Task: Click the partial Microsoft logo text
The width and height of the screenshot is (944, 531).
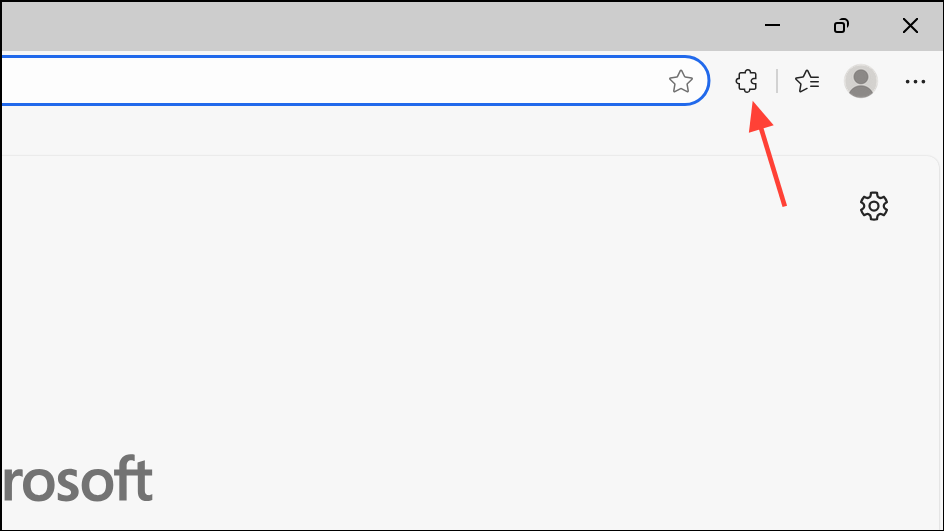Action: [78, 479]
